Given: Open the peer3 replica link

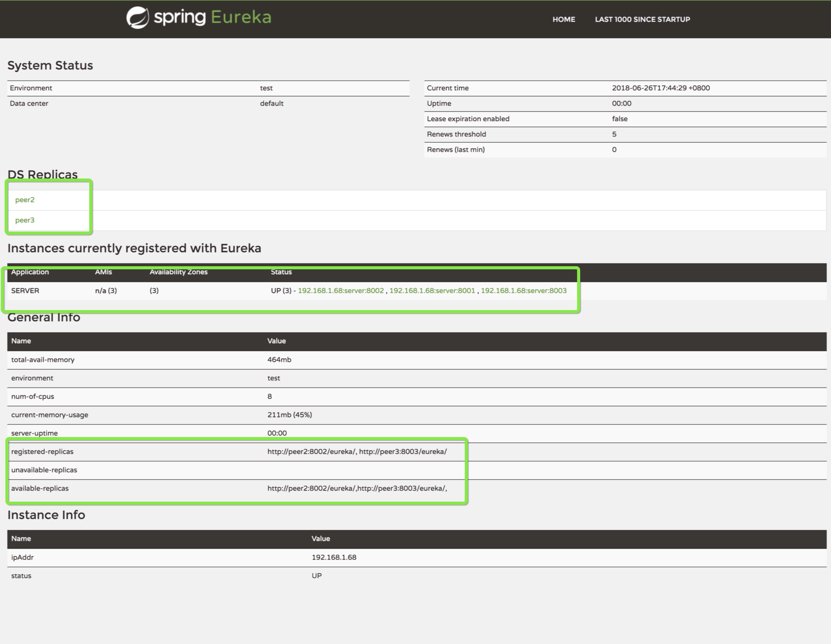Looking at the screenshot, I should click(x=25, y=220).
